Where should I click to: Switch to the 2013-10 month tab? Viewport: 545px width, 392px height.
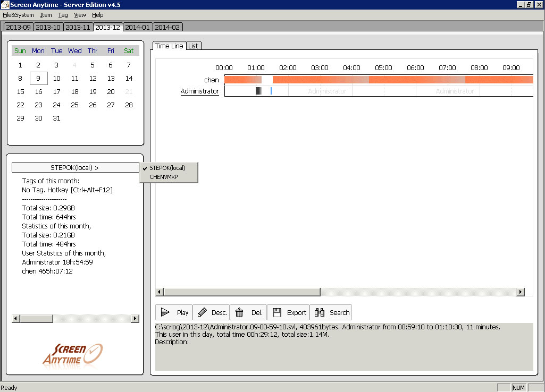(48, 27)
